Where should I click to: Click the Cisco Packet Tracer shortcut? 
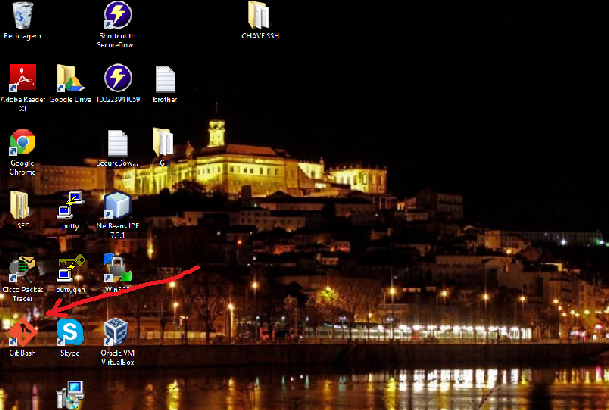[22, 270]
